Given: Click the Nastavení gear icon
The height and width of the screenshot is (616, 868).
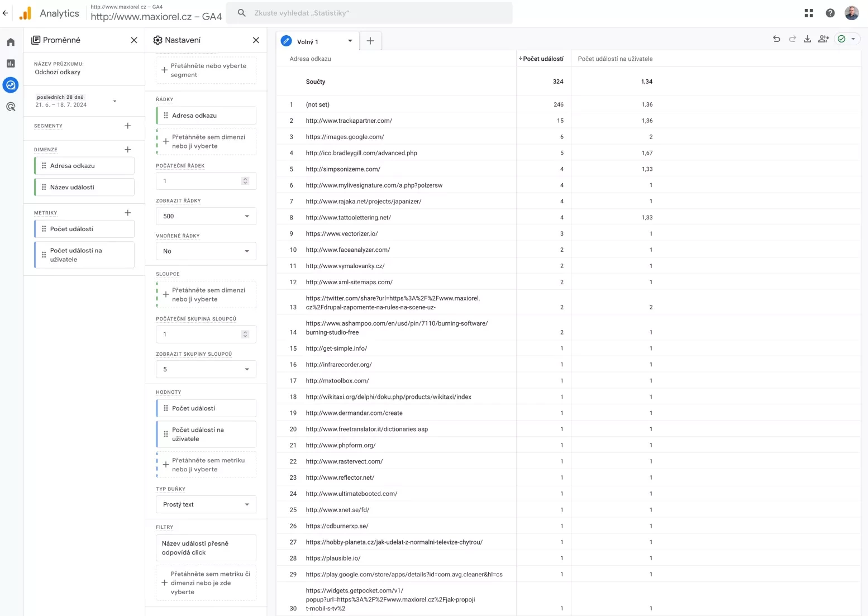Looking at the screenshot, I should pos(158,40).
